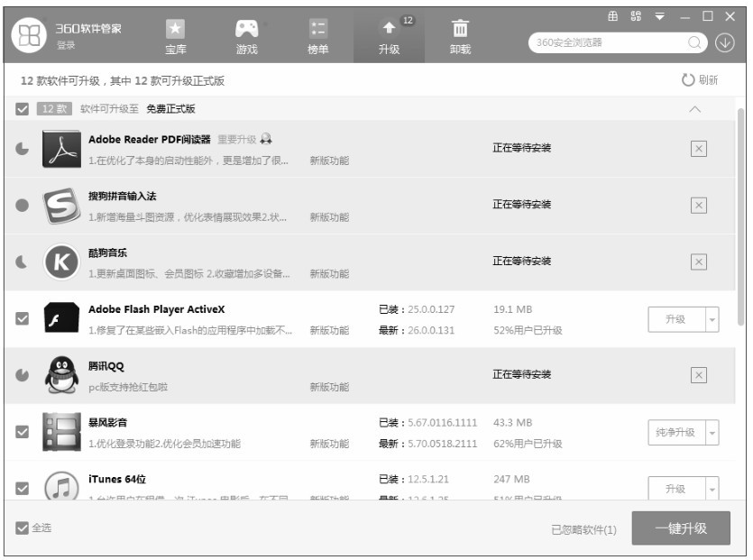Toggle the 全选 select-all checkbox

click(22, 528)
